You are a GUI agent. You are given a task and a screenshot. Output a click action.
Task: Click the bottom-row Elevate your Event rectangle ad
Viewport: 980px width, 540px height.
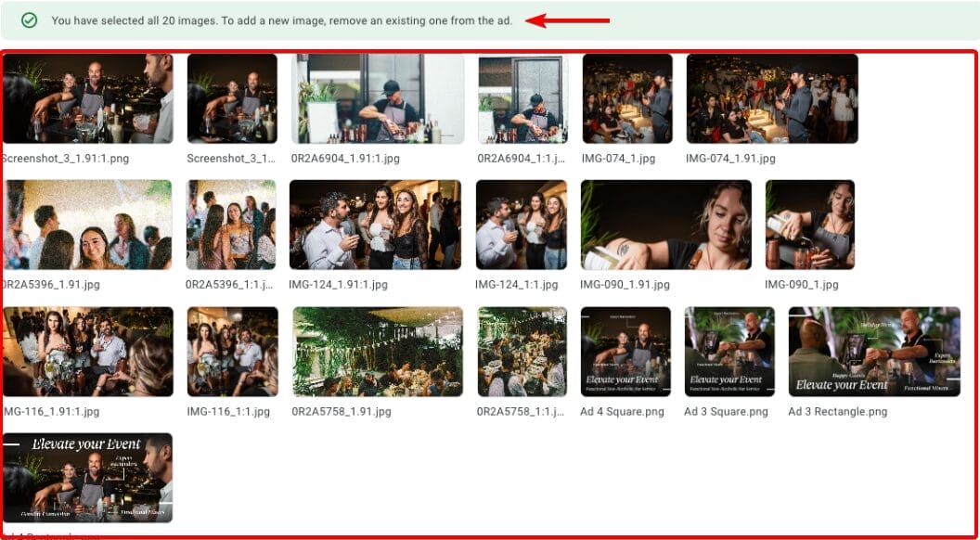click(x=88, y=478)
